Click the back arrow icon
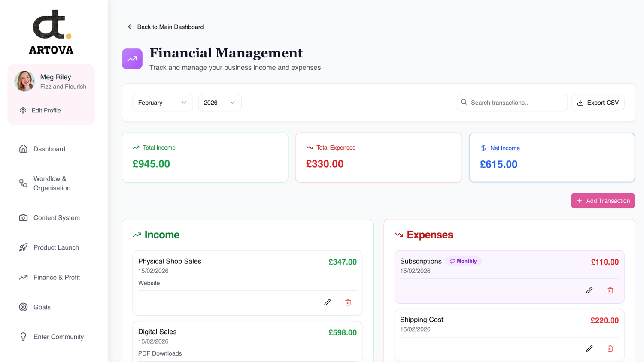 [130, 27]
